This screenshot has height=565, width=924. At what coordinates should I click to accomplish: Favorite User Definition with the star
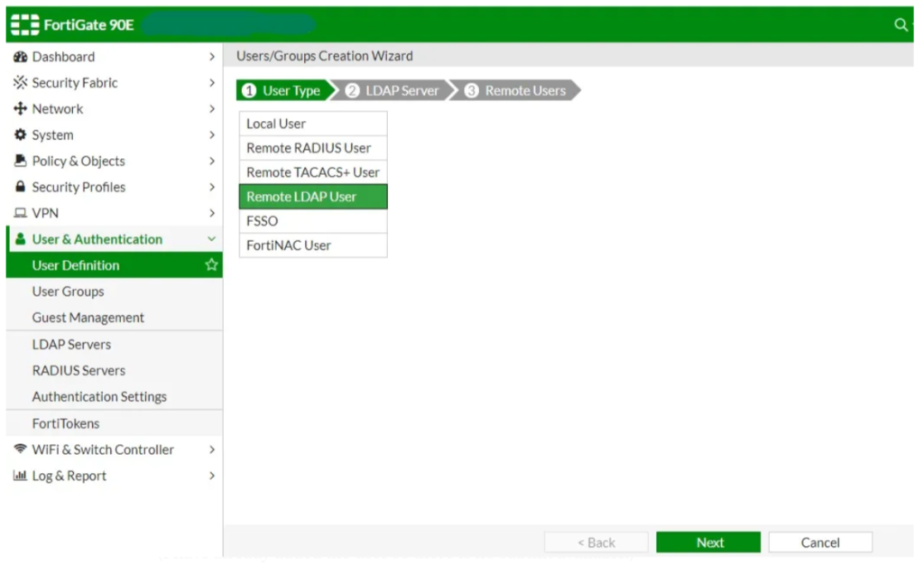(x=211, y=264)
